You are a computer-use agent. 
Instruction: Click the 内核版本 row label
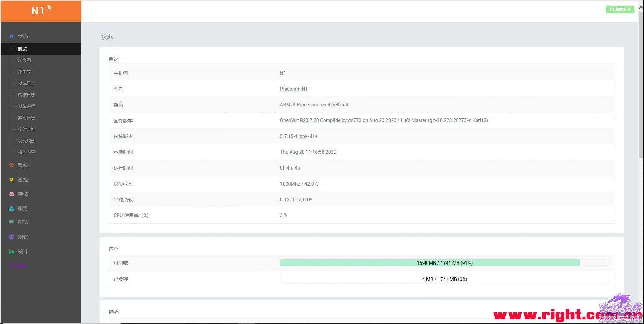(123, 136)
